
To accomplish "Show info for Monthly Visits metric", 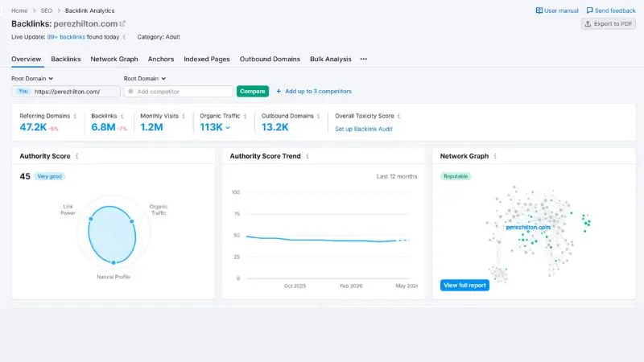I will point(184,116).
